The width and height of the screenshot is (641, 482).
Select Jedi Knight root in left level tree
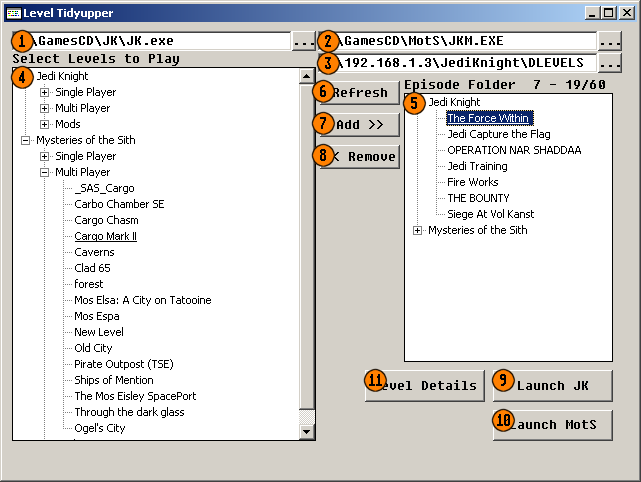(62, 76)
